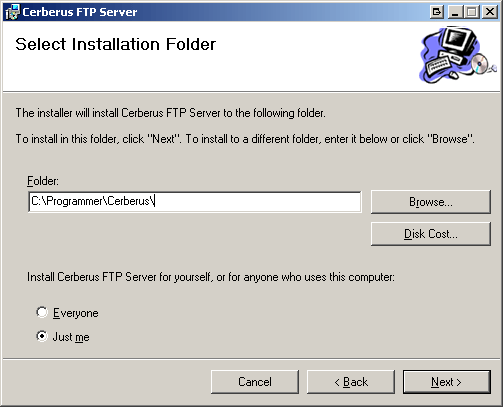Click the computer and CD illustration
The width and height of the screenshot is (503, 407).
tap(458, 54)
